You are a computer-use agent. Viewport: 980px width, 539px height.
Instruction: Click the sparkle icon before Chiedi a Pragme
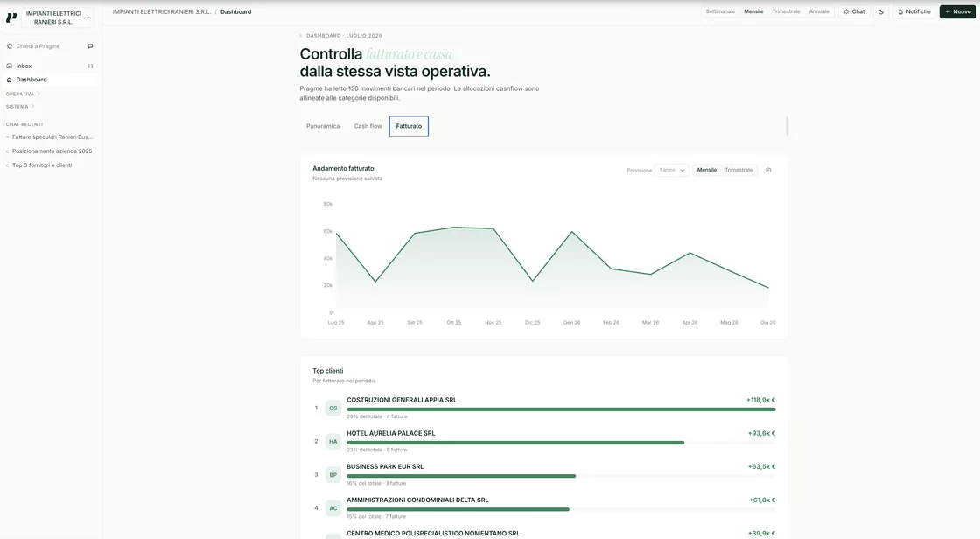pyautogui.click(x=10, y=46)
